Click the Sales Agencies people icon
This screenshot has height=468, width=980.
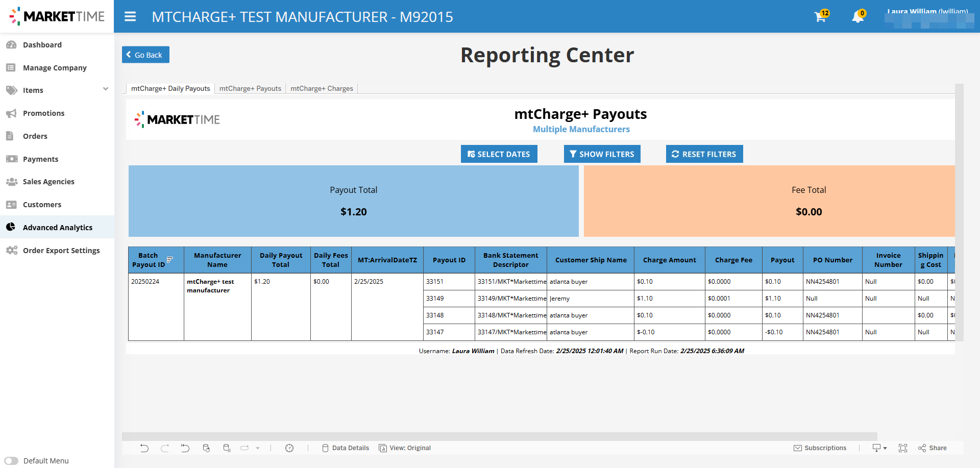tap(11, 182)
